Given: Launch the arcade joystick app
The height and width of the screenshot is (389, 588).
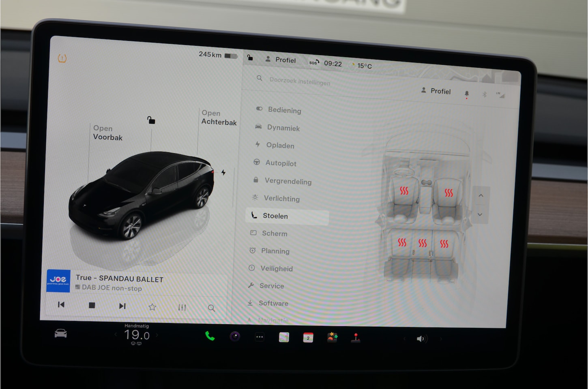Looking at the screenshot, I should point(356,338).
